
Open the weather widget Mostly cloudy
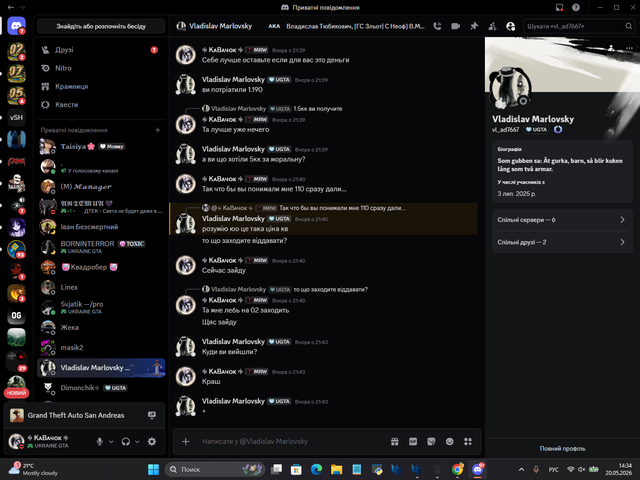click(x=33, y=469)
